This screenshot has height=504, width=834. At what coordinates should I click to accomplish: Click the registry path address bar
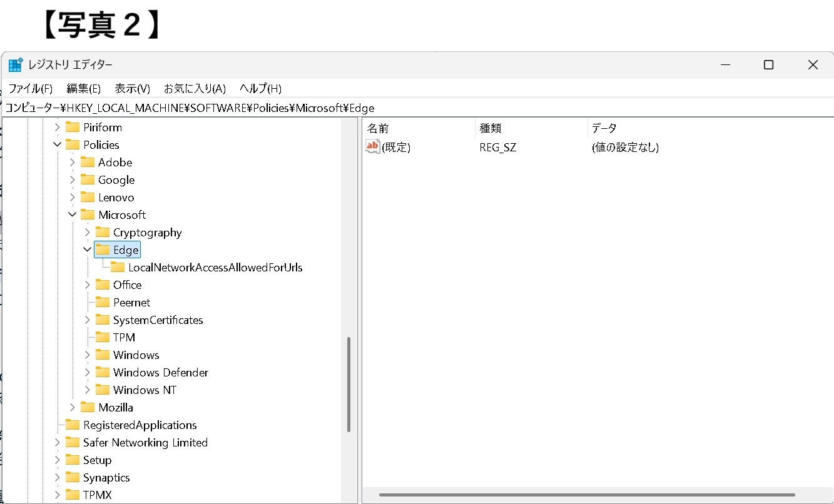pyautogui.click(x=418, y=108)
